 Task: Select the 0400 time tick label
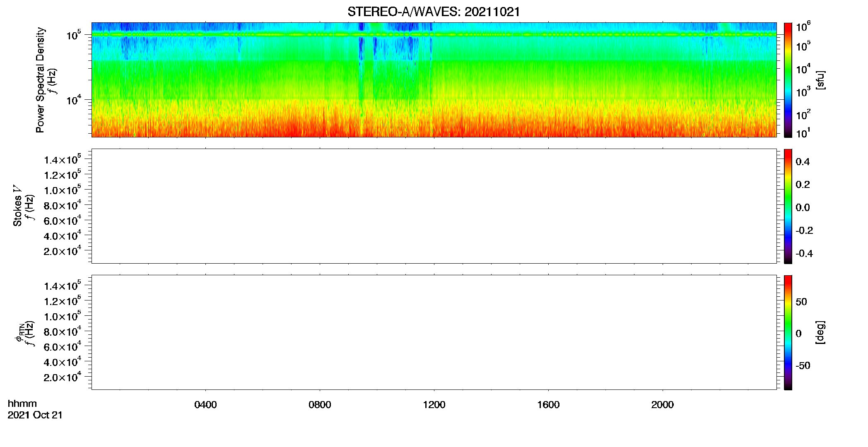(x=205, y=405)
